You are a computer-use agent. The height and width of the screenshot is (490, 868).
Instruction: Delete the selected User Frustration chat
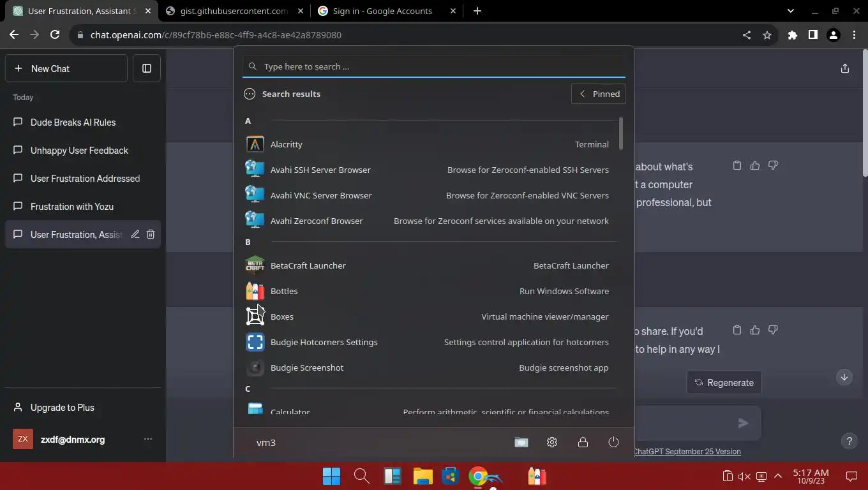click(151, 234)
